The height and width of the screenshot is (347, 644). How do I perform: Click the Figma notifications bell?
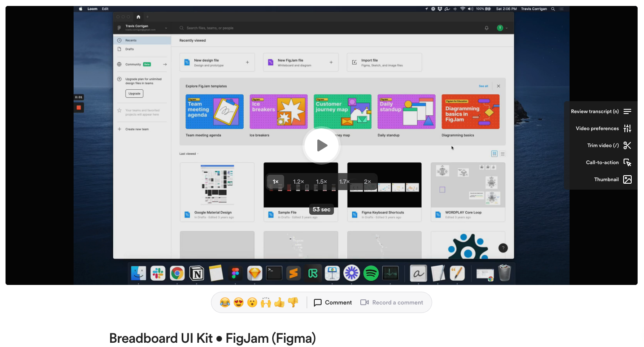coord(487,28)
